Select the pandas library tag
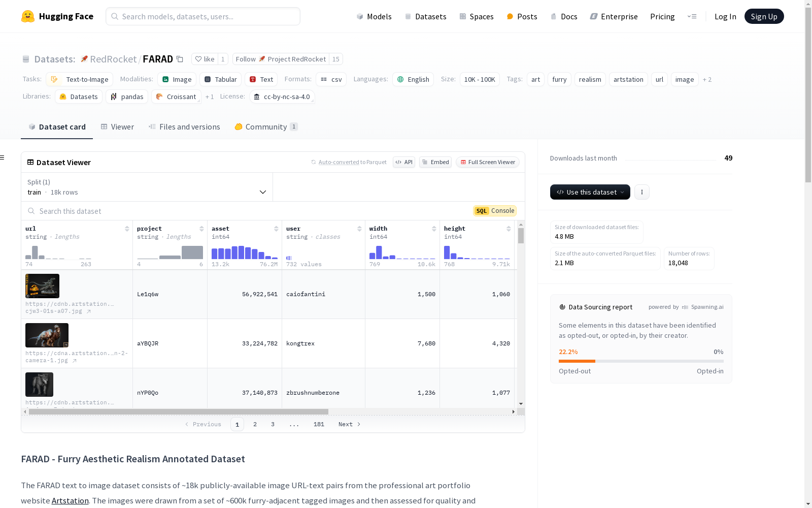Screen dimensions: 812x508 127,97
